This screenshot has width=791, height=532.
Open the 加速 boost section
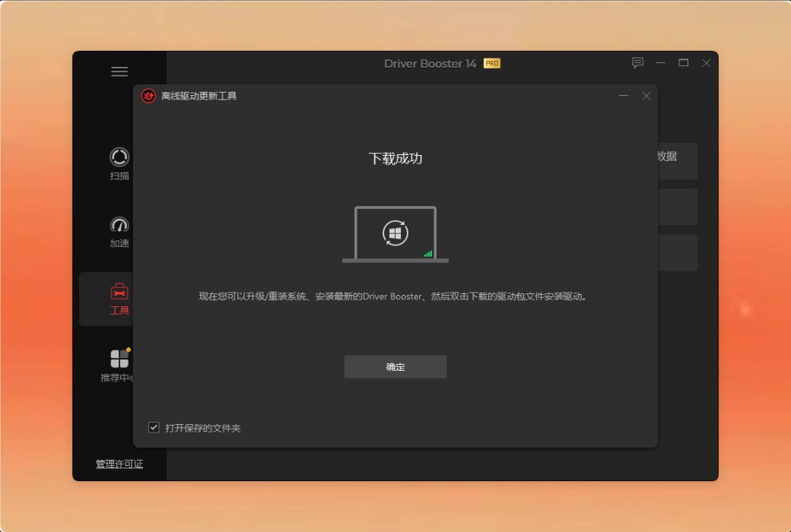pyautogui.click(x=119, y=232)
